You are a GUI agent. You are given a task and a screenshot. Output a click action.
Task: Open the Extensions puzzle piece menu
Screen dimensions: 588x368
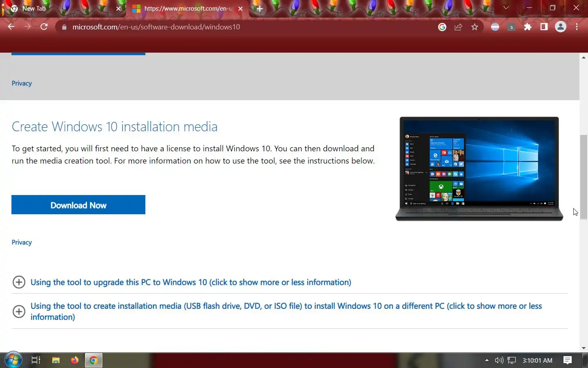[x=528, y=27]
